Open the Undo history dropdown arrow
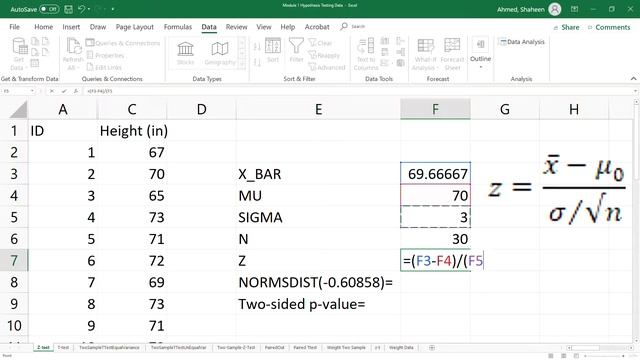 click(89, 9)
